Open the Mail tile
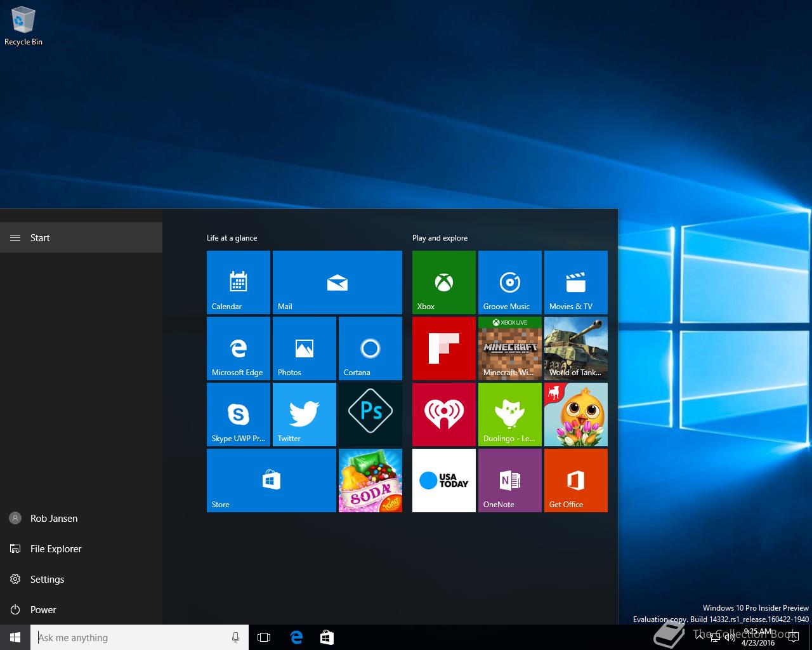 (337, 282)
